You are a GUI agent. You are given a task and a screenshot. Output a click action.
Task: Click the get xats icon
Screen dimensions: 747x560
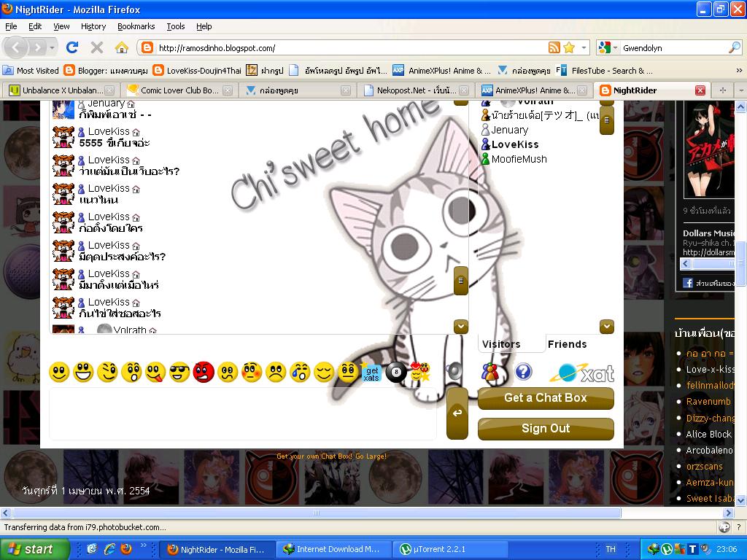coord(371,373)
